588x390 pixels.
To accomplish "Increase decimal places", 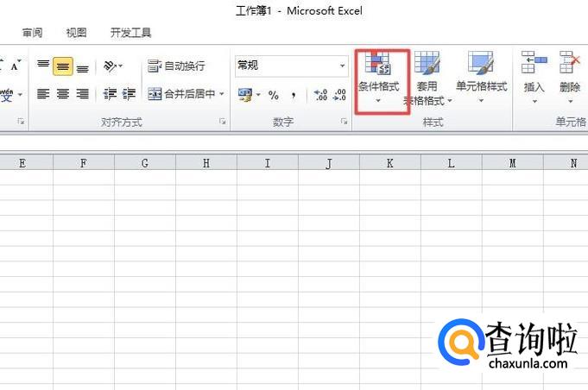I will pos(320,95).
